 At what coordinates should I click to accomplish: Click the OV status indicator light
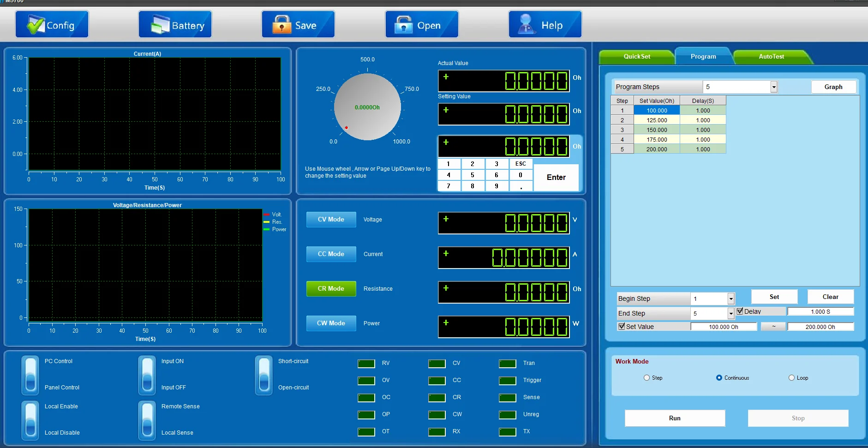[x=366, y=381]
